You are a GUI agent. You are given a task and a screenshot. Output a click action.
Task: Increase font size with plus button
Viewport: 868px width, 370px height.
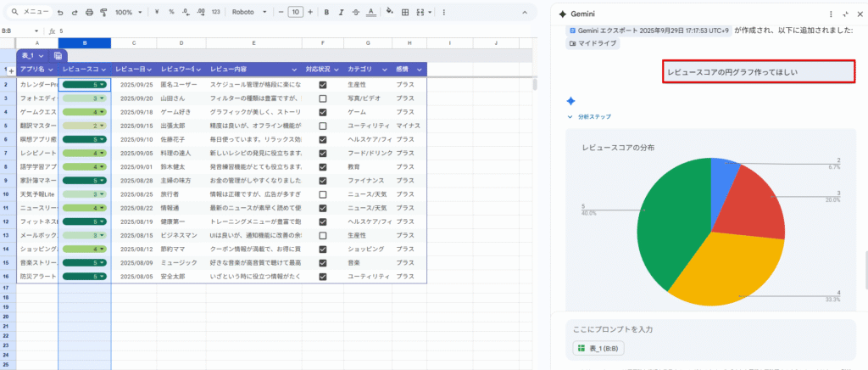click(x=310, y=13)
